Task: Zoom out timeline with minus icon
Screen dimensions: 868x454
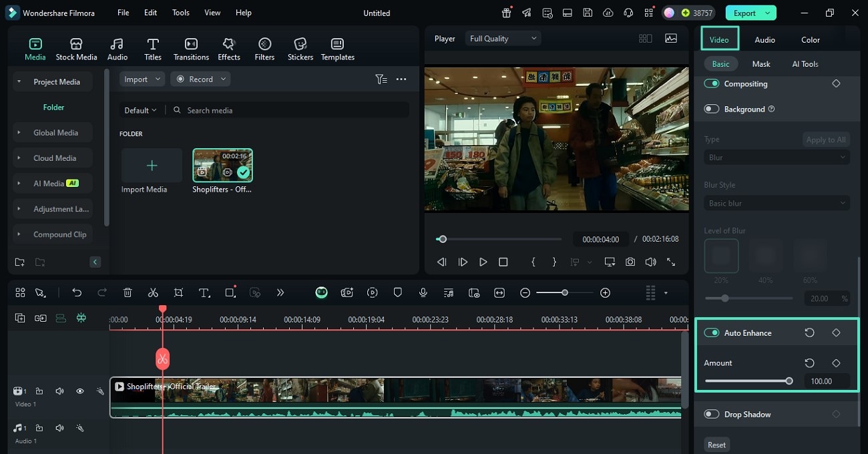Action: (525, 292)
